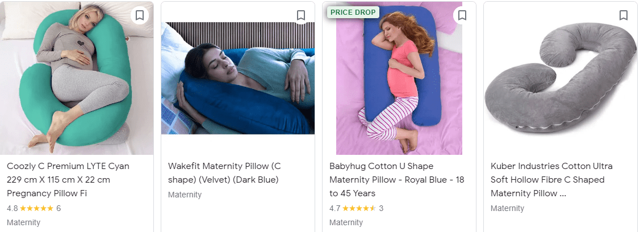This screenshot has width=644, height=232.
Task: Select the Maternity label under Babyhug pillow
Action: point(346,222)
